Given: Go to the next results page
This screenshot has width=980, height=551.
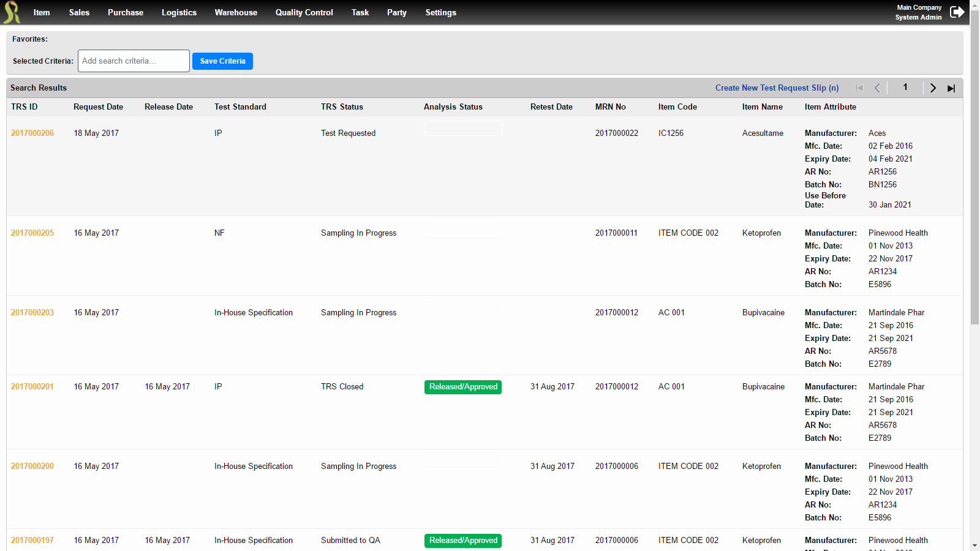Looking at the screenshot, I should pos(932,88).
